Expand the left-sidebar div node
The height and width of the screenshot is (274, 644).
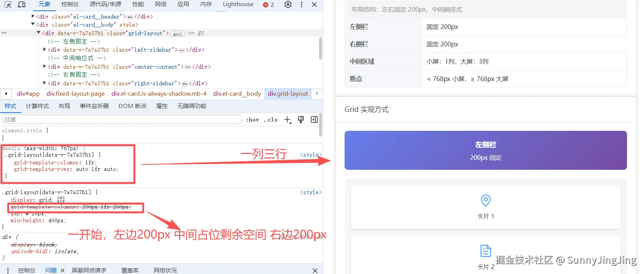(45, 49)
